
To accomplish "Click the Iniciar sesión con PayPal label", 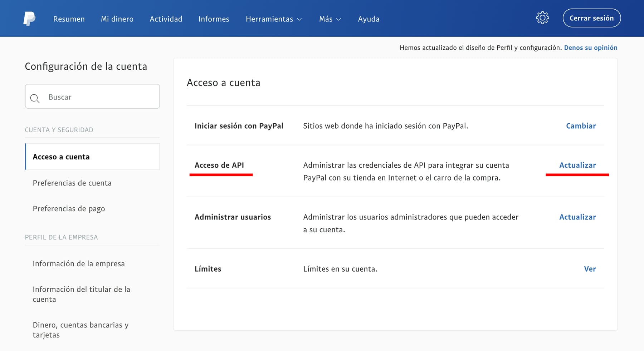I will point(239,126).
